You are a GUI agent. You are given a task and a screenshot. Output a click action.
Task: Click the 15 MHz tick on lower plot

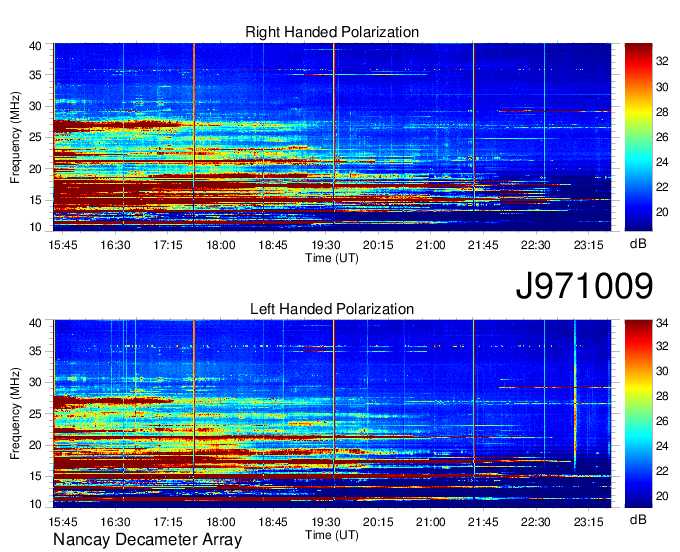point(35,477)
